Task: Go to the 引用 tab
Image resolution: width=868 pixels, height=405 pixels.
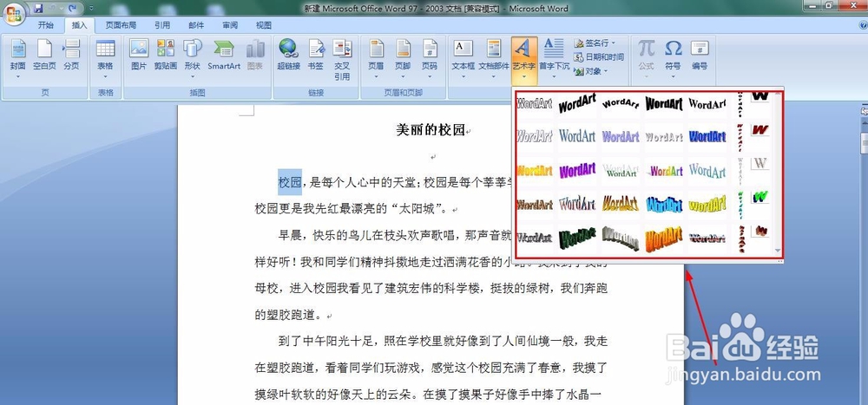Action: 162,25
